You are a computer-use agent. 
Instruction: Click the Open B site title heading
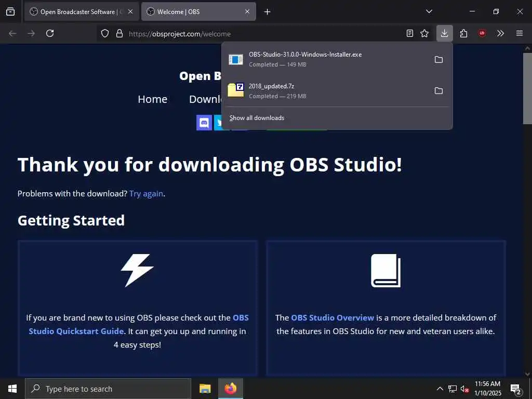200,76
